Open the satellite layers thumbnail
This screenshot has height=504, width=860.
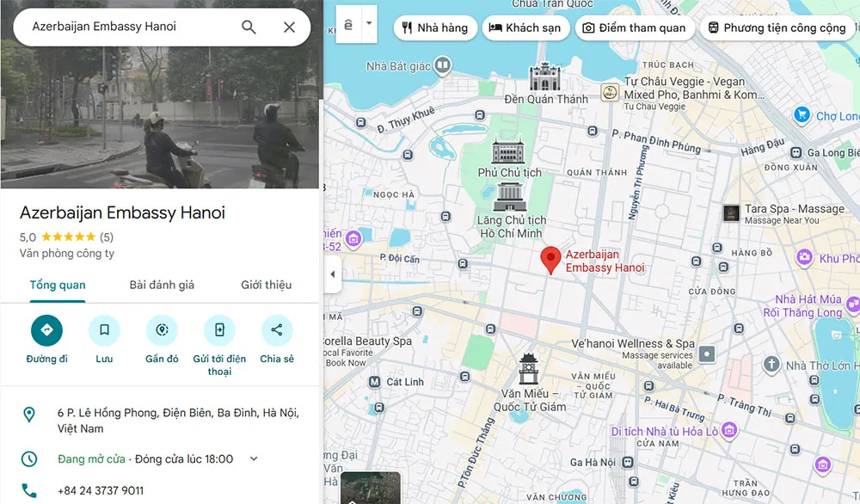point(370,488)
